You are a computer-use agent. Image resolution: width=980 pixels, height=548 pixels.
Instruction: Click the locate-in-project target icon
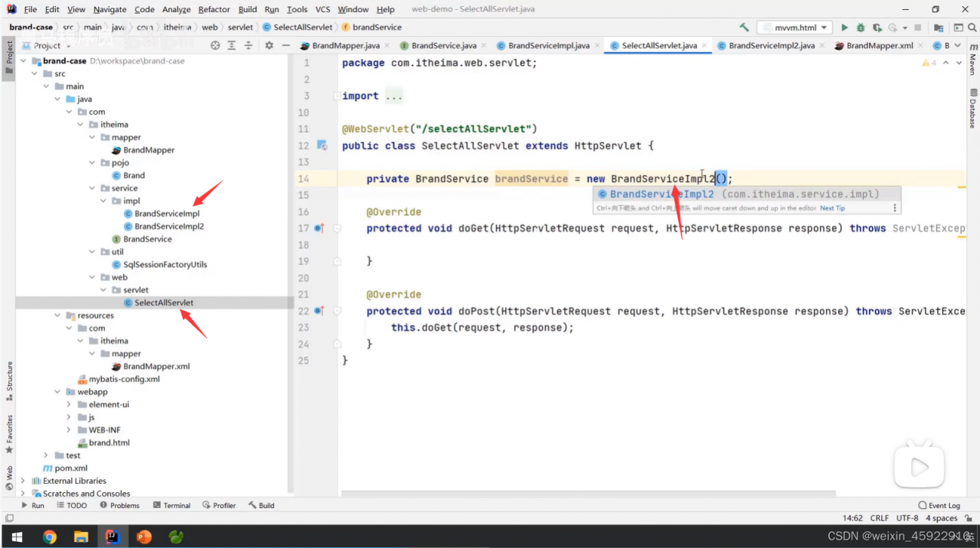point(215,46)
